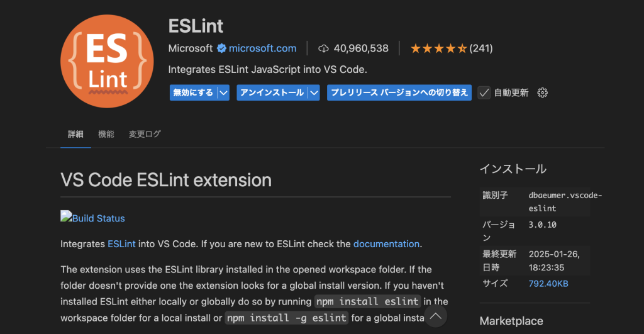Click the ESLint extension logo
Screen dimensions: 644x334
(107, 61)
